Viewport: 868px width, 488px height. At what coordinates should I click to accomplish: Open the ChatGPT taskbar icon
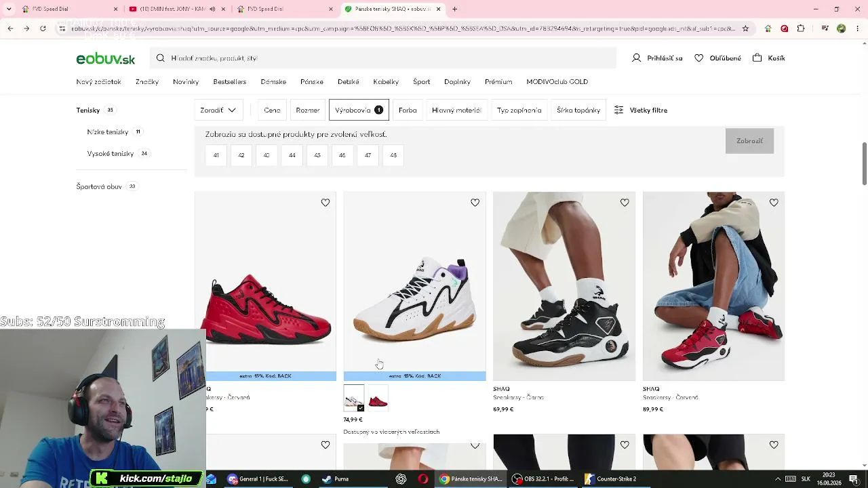coord(401,479)
